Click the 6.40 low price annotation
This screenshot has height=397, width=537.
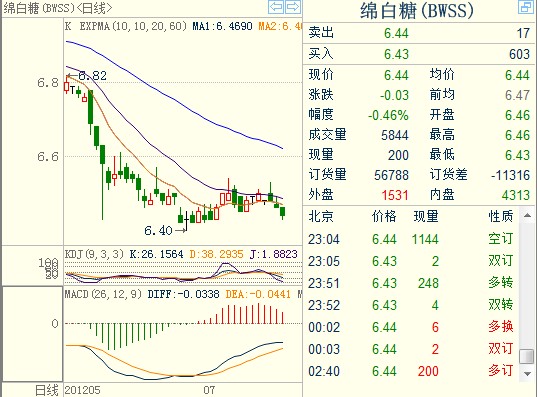tap(158, 231)
